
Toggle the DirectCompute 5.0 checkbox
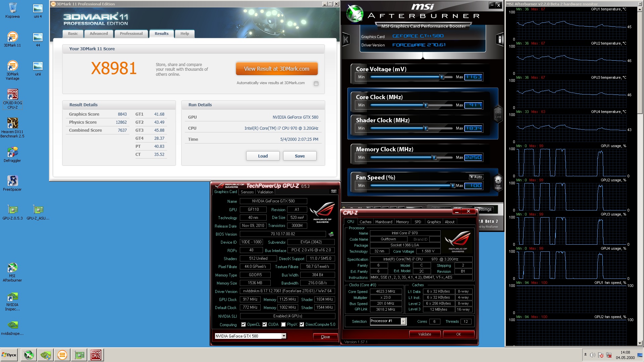[302, 324]
